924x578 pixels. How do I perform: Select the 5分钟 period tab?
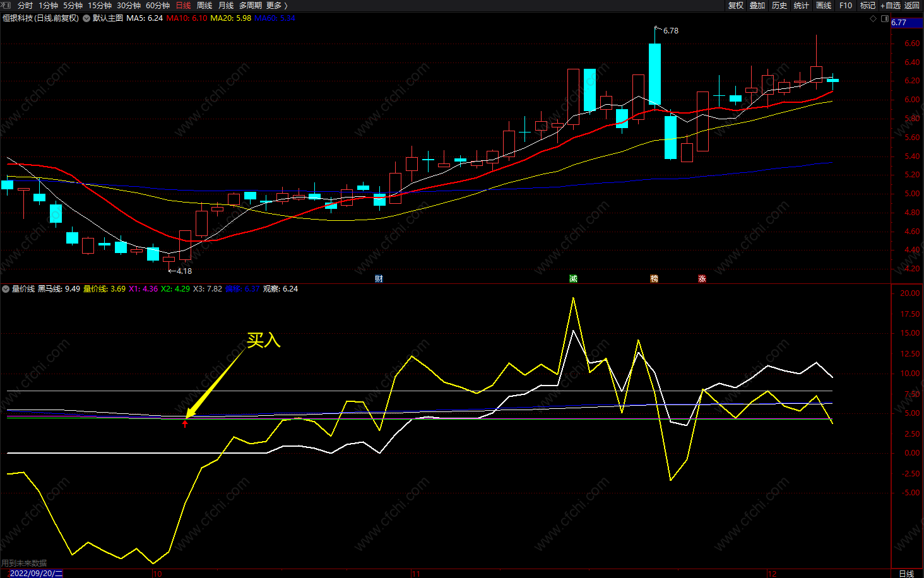click(x=73, y=5)
